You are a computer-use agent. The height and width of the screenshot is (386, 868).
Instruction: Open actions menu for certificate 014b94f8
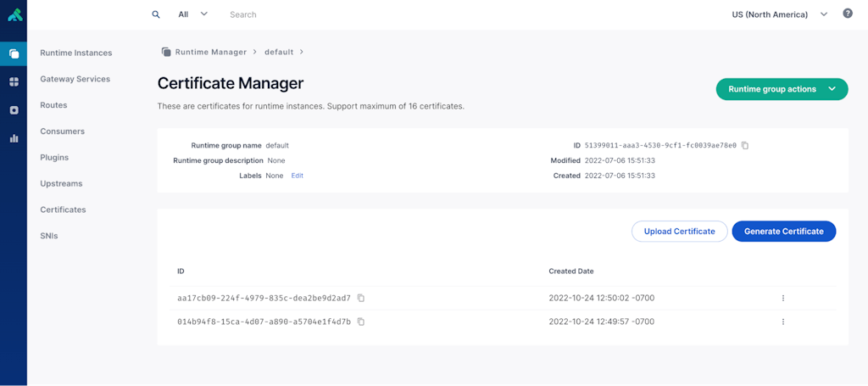click(782, 322)
